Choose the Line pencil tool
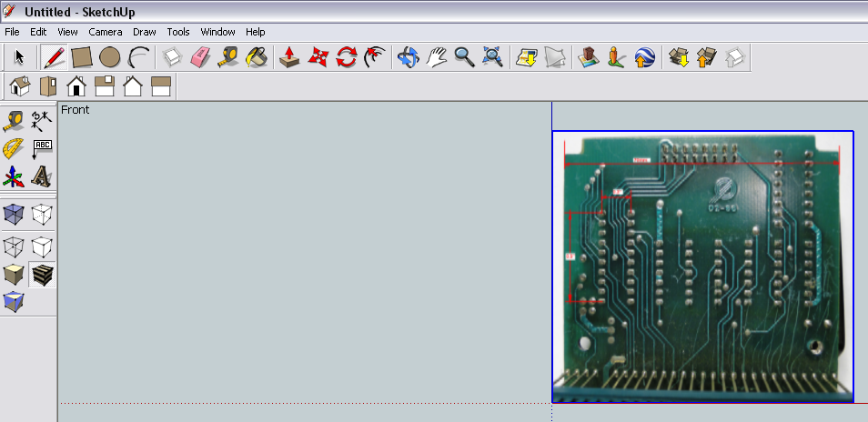Viewport: 868px width, 422px height. coord(54,57)
